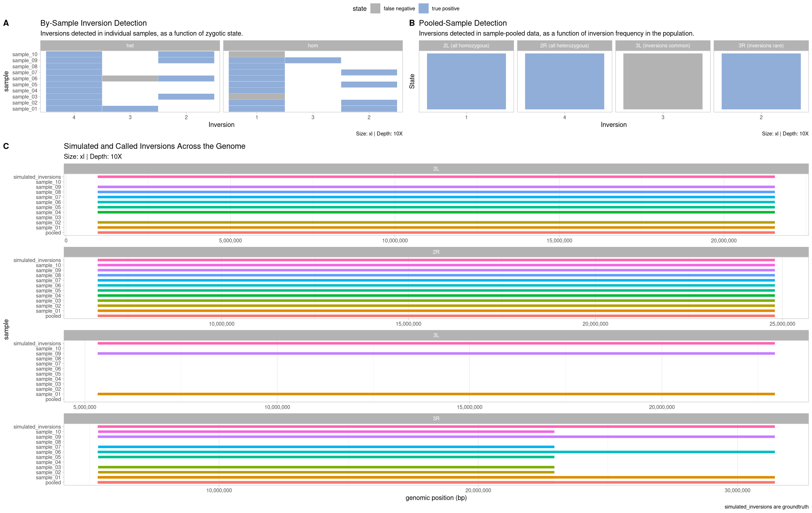Click orange sample_01 bar in 3L track
This screenshot has height=513, width=812.
click(436, 394)
